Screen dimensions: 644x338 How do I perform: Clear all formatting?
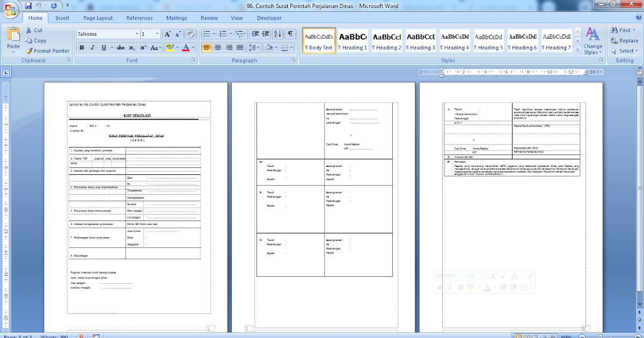tap(191, 34)
